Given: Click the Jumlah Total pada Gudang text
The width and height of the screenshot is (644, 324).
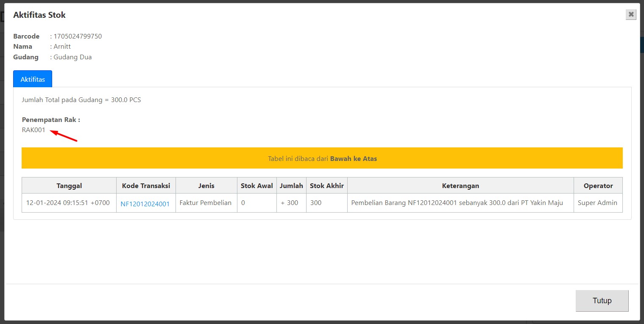Looking at the screenshot, I should click(81, 100).
